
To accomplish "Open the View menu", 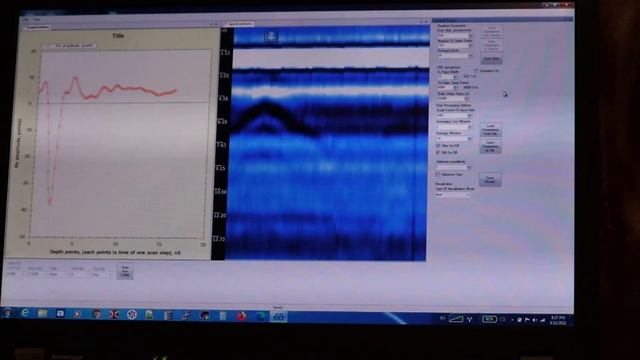I will 37,19.
